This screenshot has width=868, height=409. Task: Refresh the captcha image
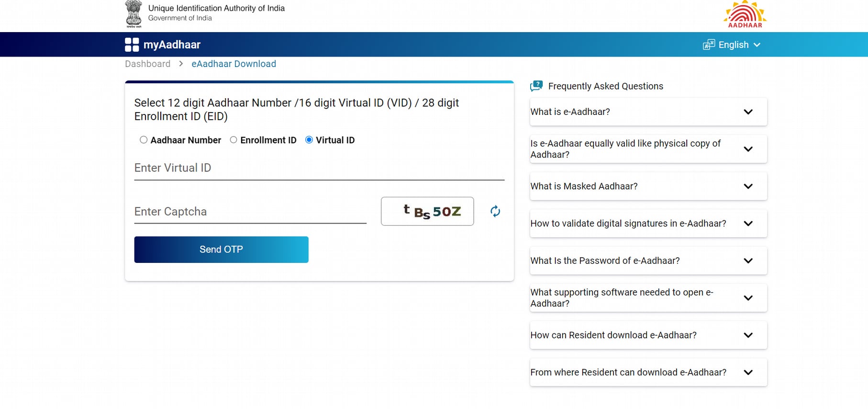[495, 211]
